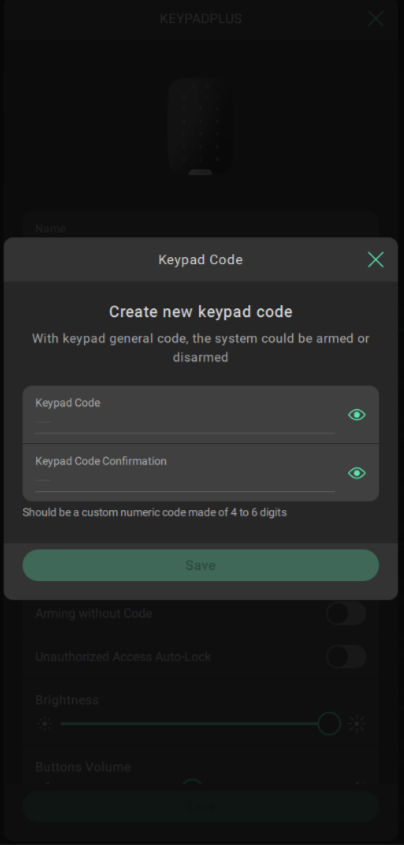404x845 pixels.
Task: Toggle Arming without Code switch
Action: click(x=346, y=613)
